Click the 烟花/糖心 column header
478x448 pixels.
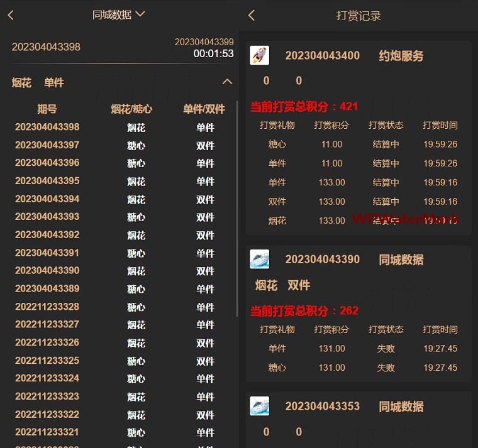pos(131,109)
